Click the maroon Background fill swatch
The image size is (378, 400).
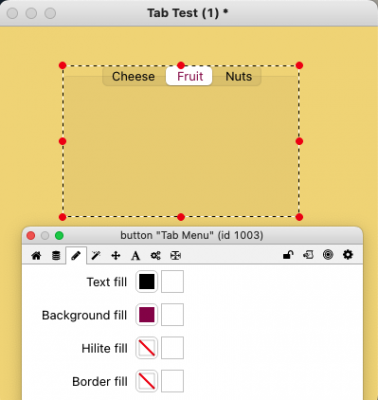(x=147, y=315)
